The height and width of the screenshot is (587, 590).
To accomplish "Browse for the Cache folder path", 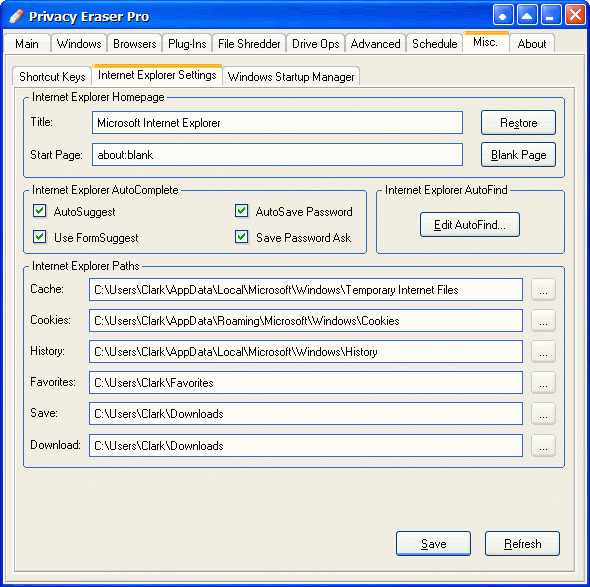I will tap(543, 290).
